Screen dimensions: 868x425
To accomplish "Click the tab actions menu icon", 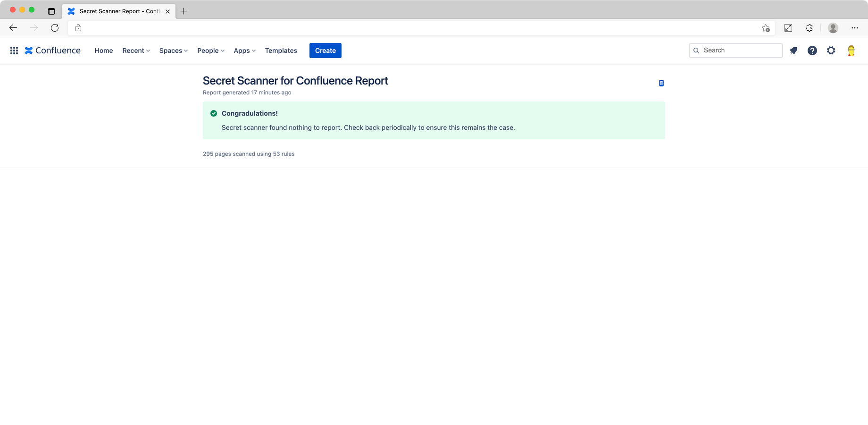I will click(51, 11).
